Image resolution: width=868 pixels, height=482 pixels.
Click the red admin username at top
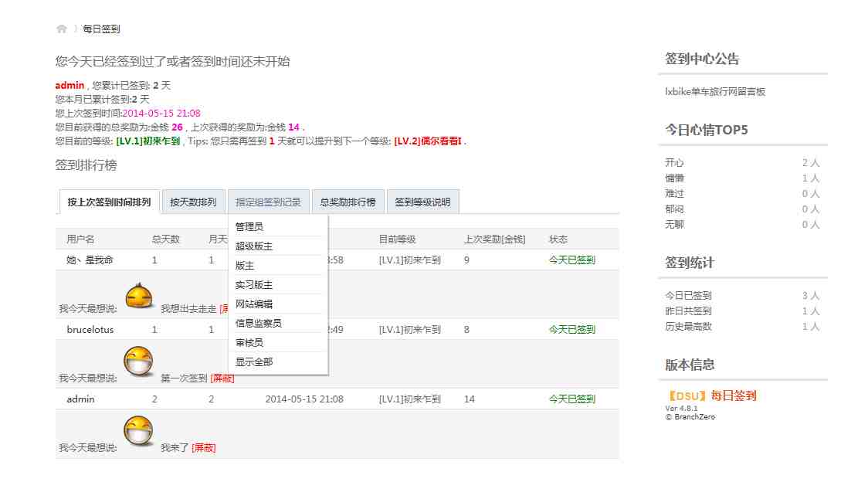pyautogui.click(x=70, y=85)
